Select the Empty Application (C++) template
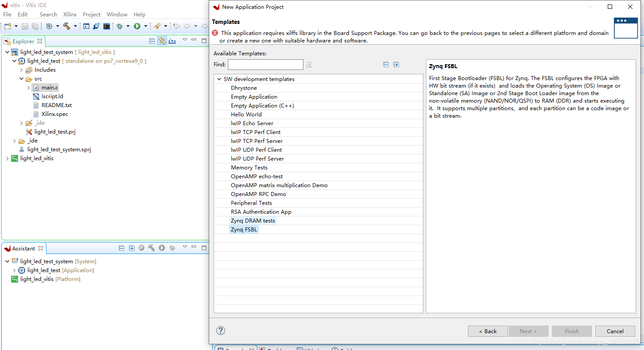 point(262,106)
